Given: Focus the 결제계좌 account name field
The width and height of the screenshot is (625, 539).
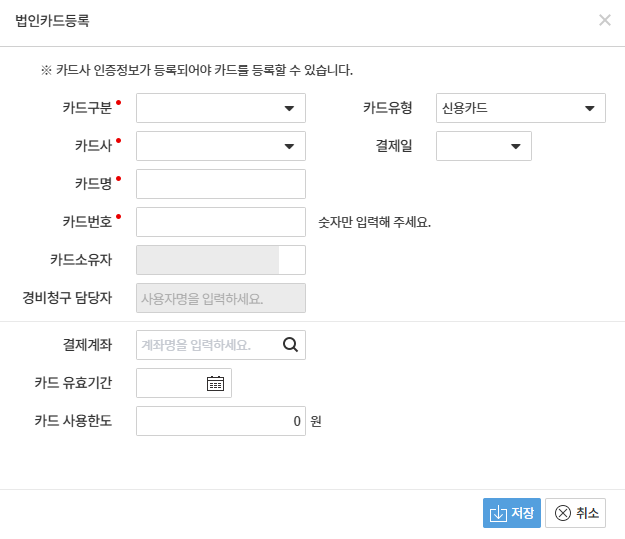Looking at the screenshot, I should point(207,345).
